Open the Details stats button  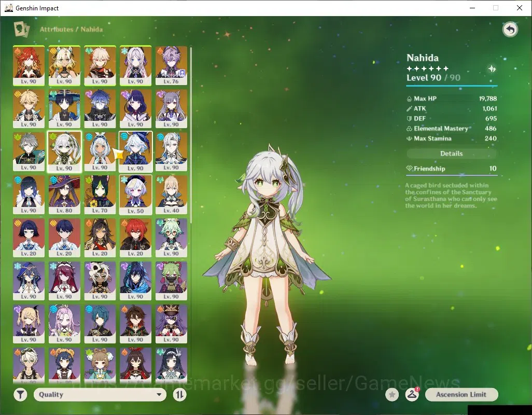click(x=451, y=154)
